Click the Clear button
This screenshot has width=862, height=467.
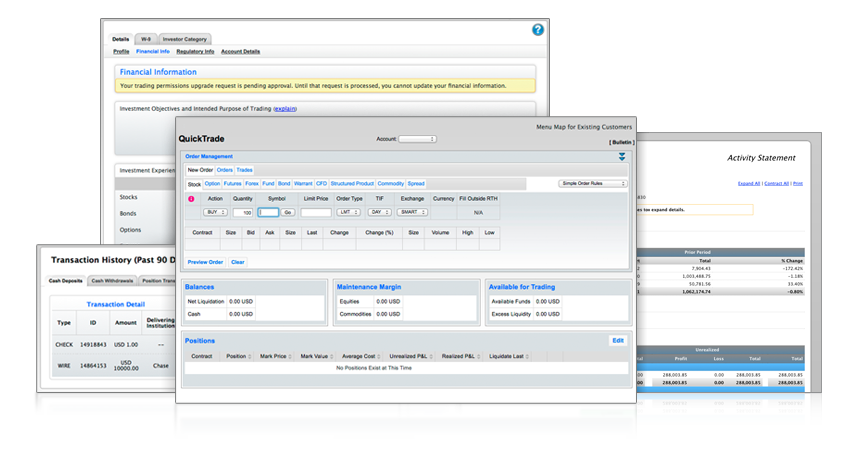point(237,262)
